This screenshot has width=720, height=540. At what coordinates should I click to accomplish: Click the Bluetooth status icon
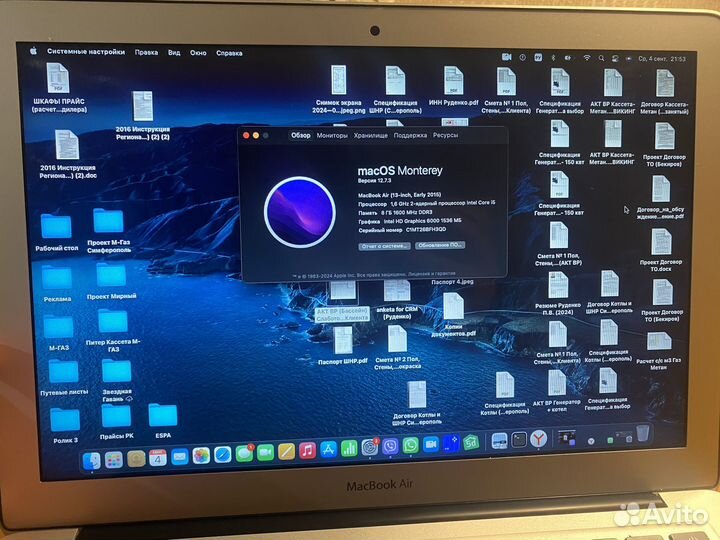click(553, 57)
